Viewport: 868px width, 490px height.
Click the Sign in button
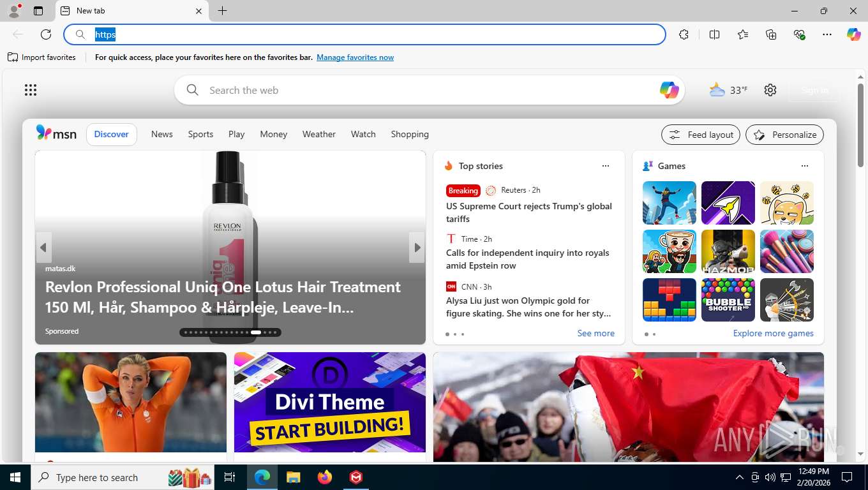click(x=815, y=90)
